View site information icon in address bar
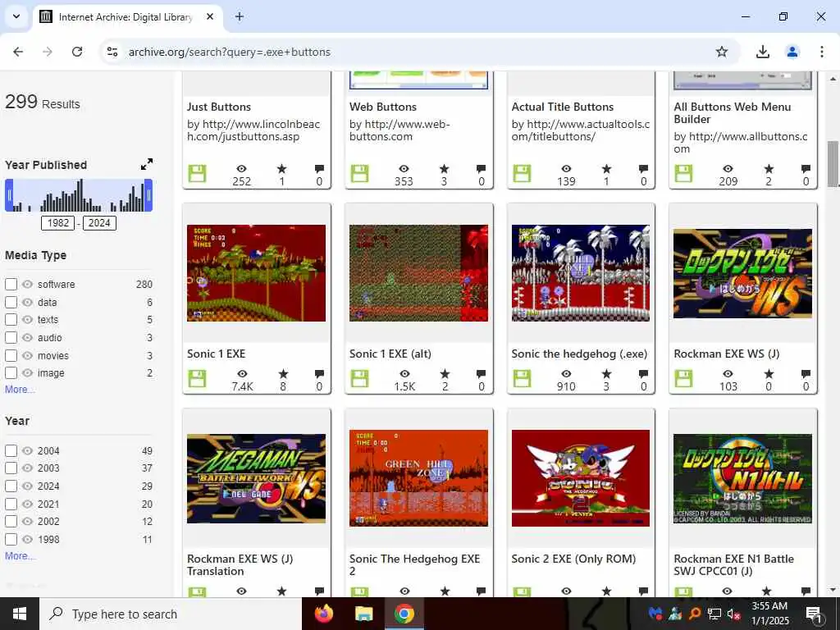Screen dimensions: 840x630 (112, 52)
